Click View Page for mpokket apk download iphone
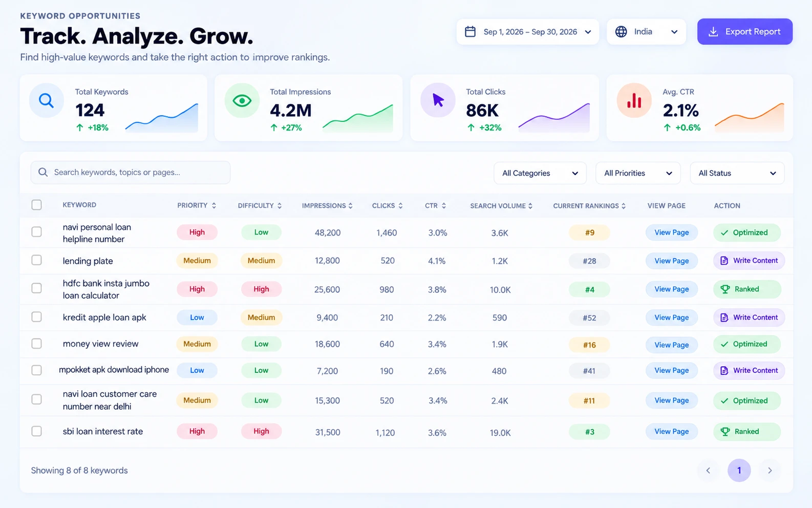 pos(671,370)
